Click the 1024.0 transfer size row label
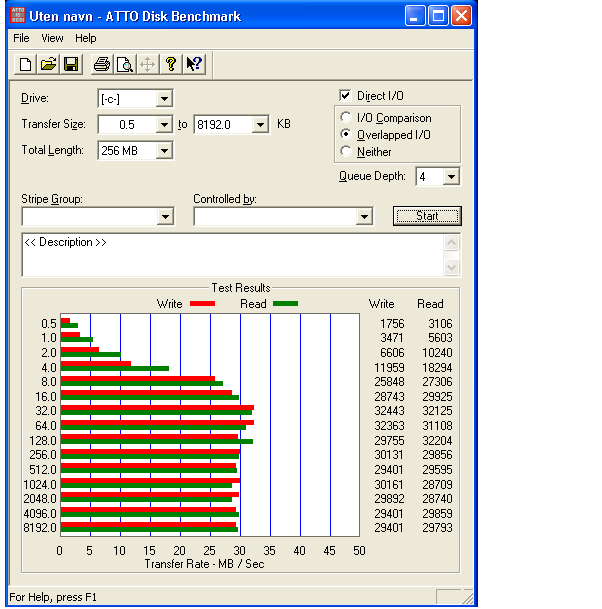This screenshot has width=602, height=609. point(40,484)
